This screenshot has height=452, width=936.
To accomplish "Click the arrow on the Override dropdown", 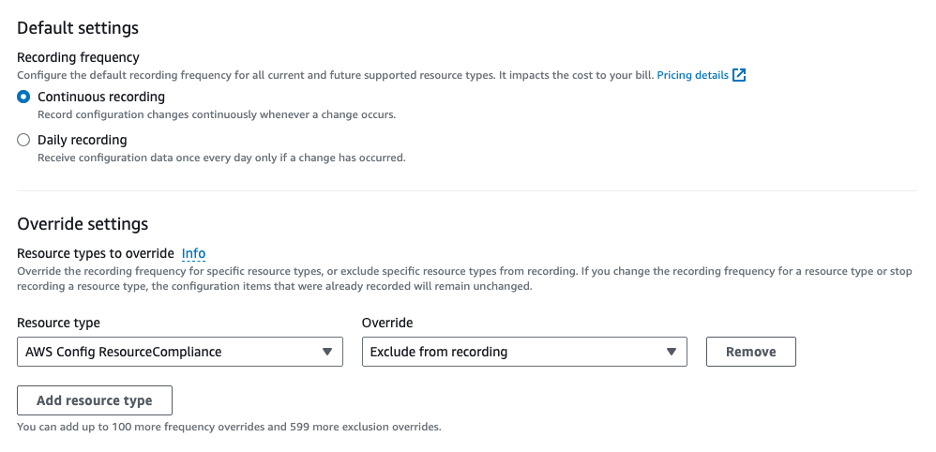I will point(671,352).
